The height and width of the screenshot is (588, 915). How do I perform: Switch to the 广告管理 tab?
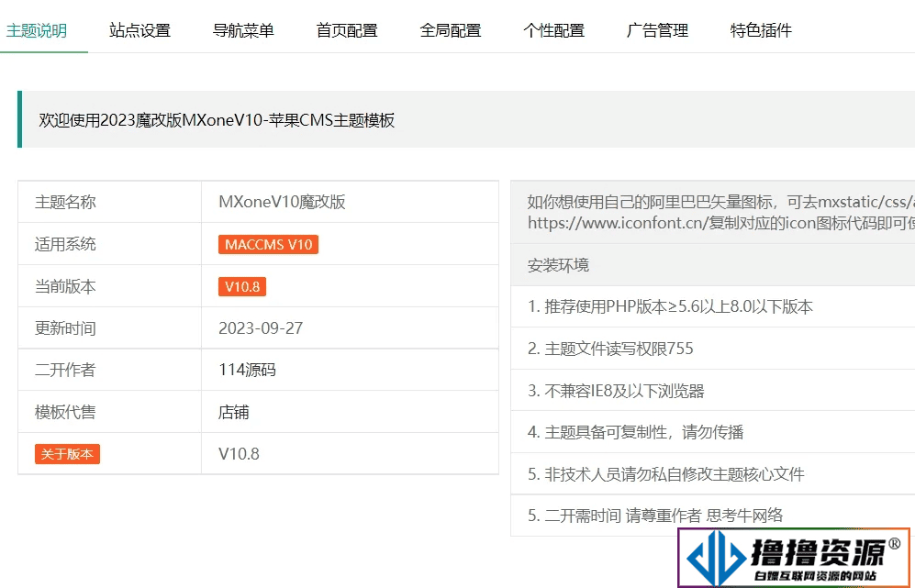pyautogui.click(x=658, y=30)
